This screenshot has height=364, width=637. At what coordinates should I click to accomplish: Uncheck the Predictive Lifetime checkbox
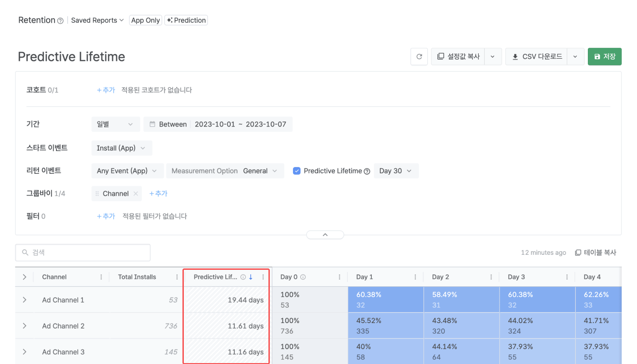point(297,171)
